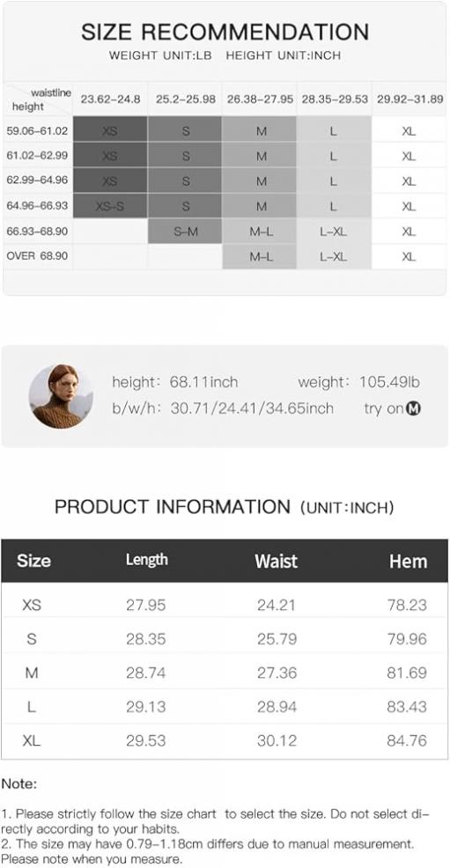Viewport: 450px width, 868px height.
Task: Click the Note: label above the instructions
Action: coord(19,783)
